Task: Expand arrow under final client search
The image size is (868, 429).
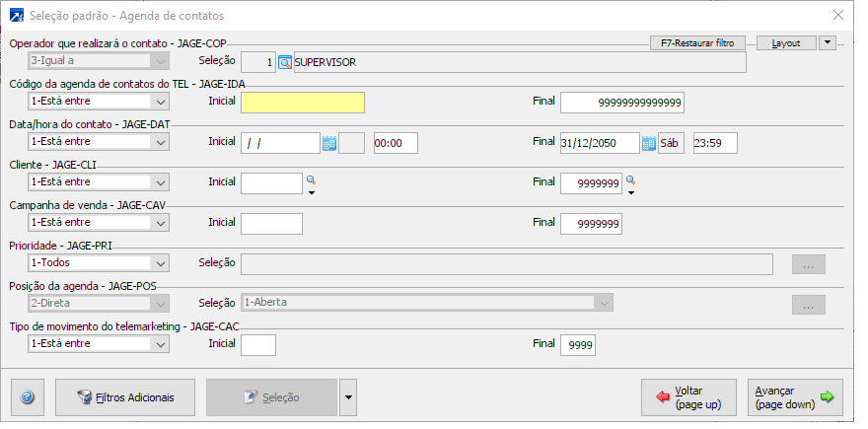Action: click(630, 192)
